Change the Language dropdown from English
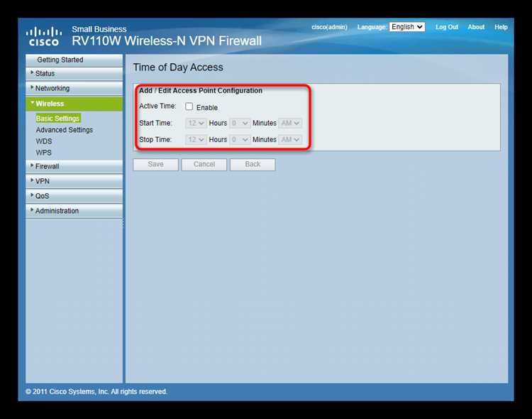This screenshot has height=419, width=532. click(x=407, y=27)
